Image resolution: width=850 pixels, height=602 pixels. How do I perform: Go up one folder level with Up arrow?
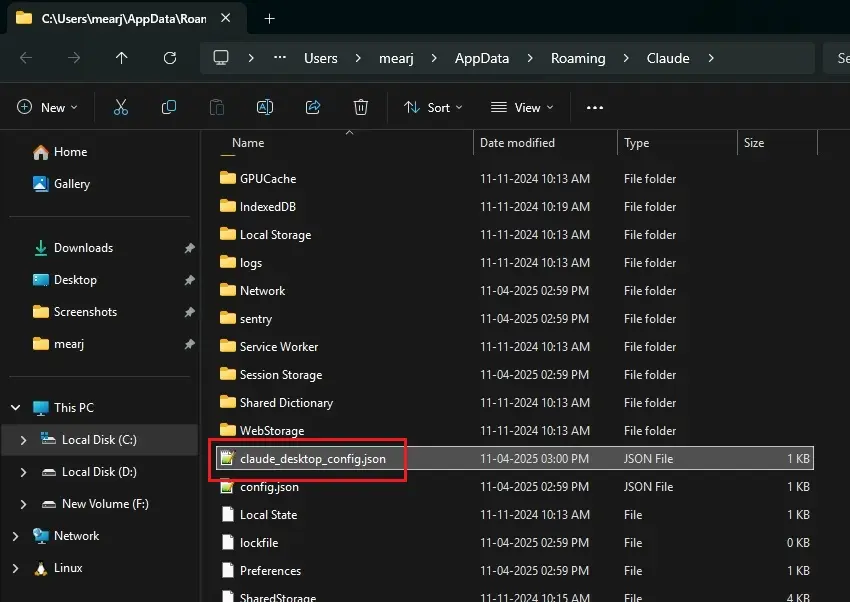pyautogui.click(x=122, y=58)
